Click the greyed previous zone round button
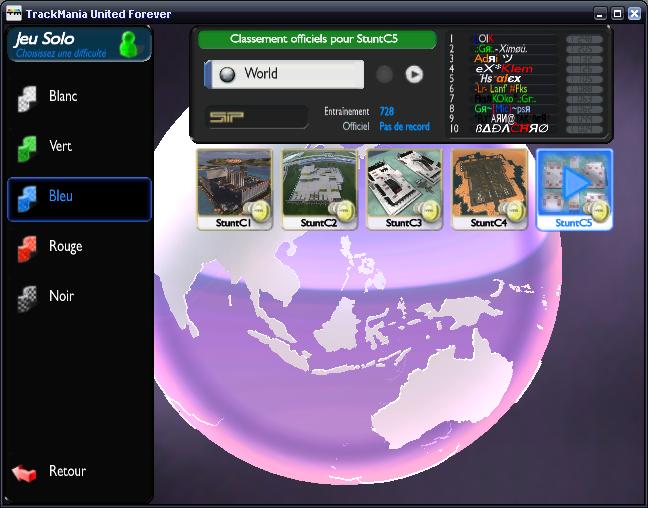Viewport: 648px width, 508px height. 384,74
